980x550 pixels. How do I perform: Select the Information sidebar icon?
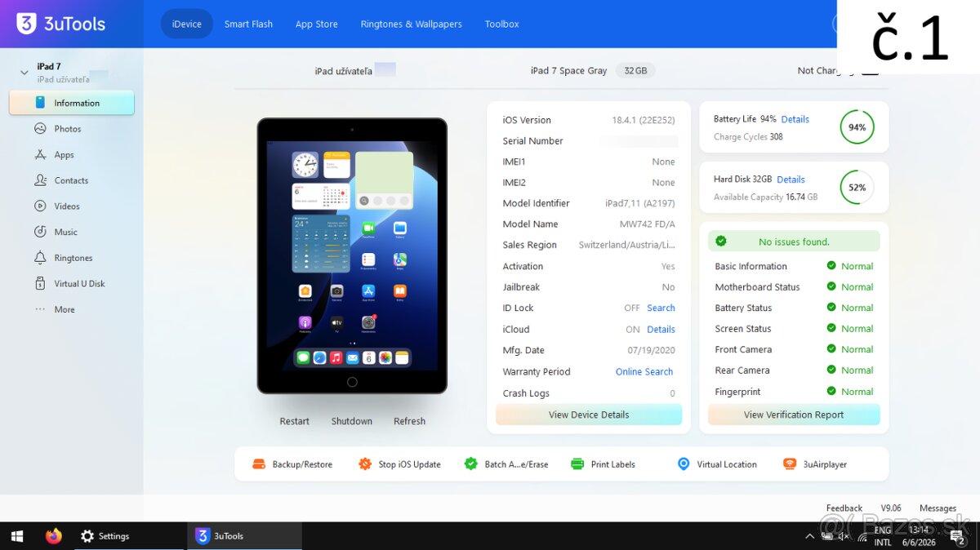tap(40, 103)
